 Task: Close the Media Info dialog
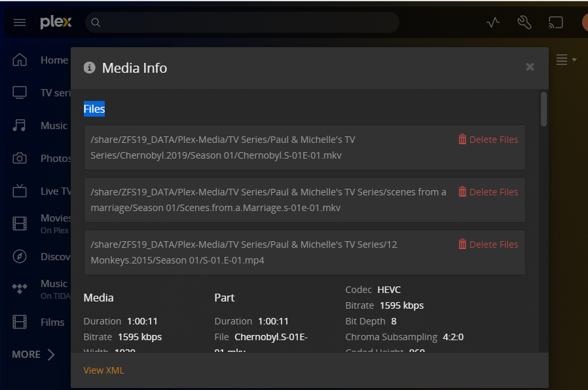coord(530,67)
